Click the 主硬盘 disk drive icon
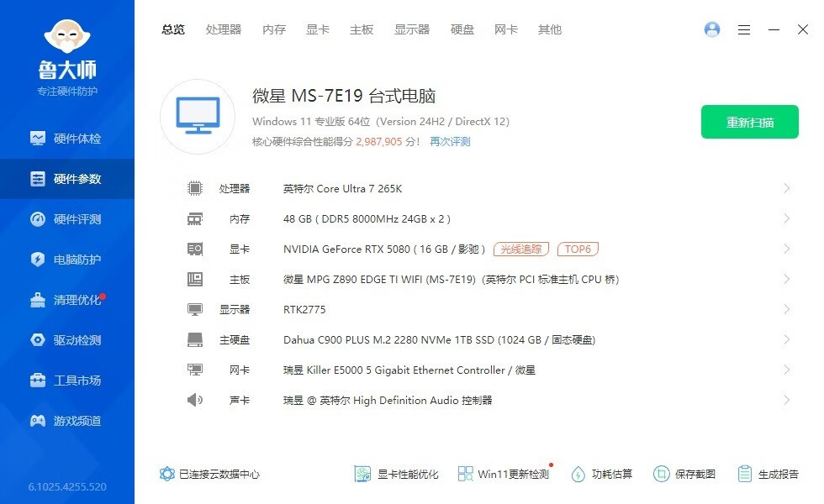824x504 pixels. 195,339
